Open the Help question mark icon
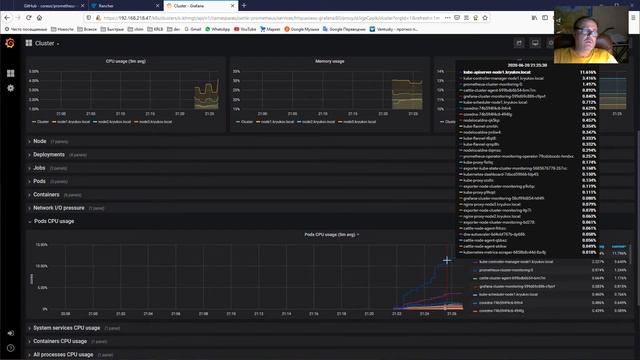 11,348
